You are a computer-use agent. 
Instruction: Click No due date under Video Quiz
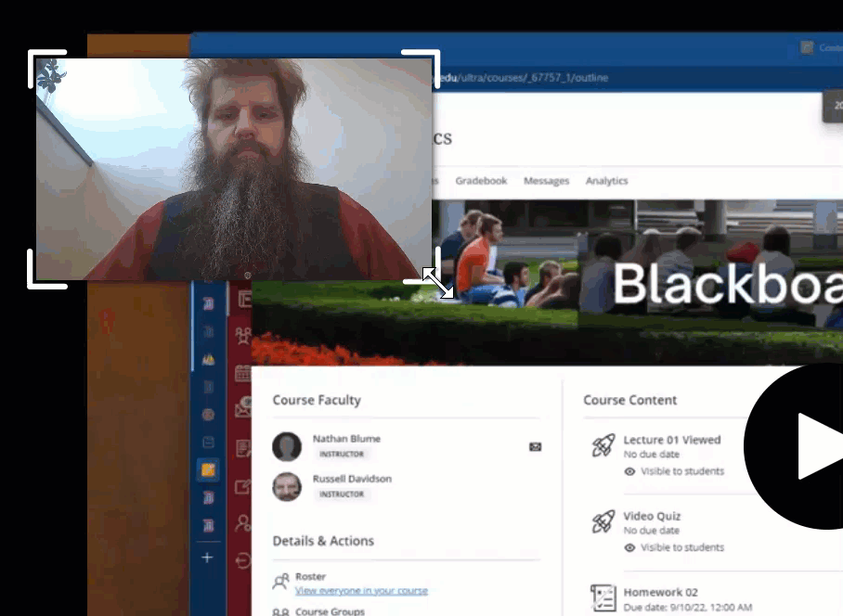[651, 531]
